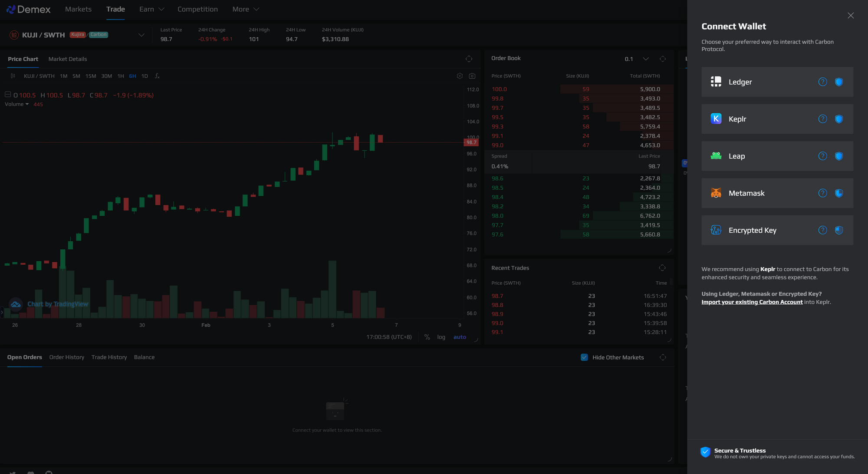Expand the KUJI / SWTH market selector
Screen dimensions: 868x474
point(141,35)
